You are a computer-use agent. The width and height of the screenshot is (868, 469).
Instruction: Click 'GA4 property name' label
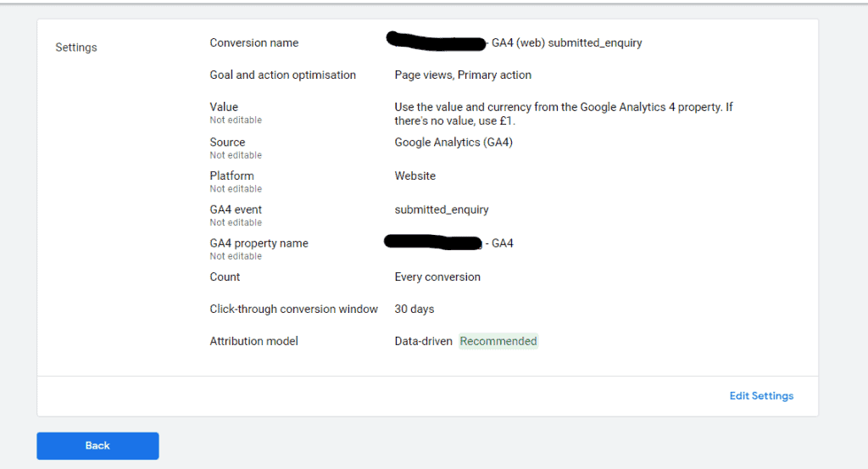[259, 243]
